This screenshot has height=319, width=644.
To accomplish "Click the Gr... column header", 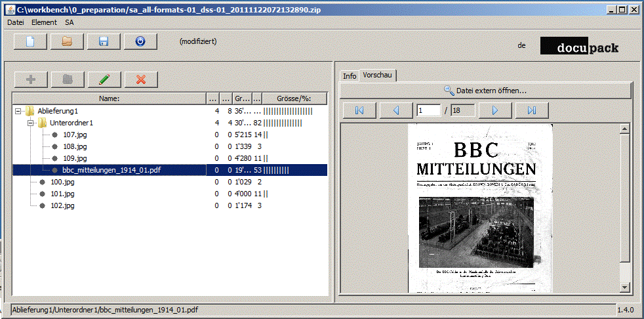I will pyautogui.click(x=243, y=98).
